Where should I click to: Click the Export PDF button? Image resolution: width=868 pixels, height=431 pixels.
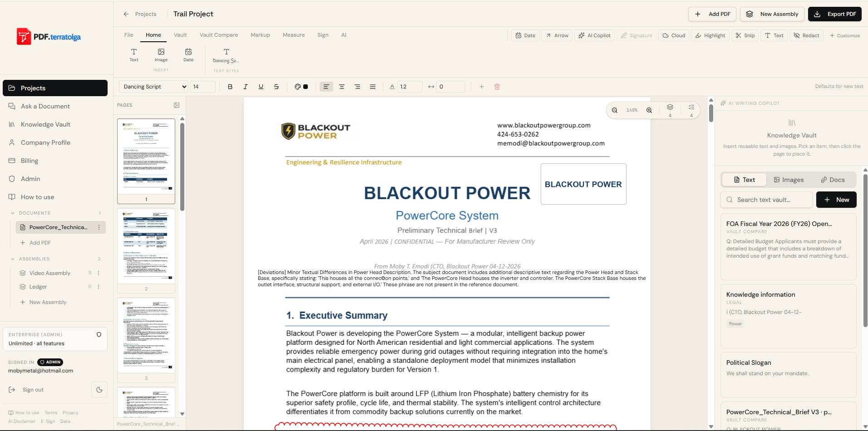[x=834, y=14]
